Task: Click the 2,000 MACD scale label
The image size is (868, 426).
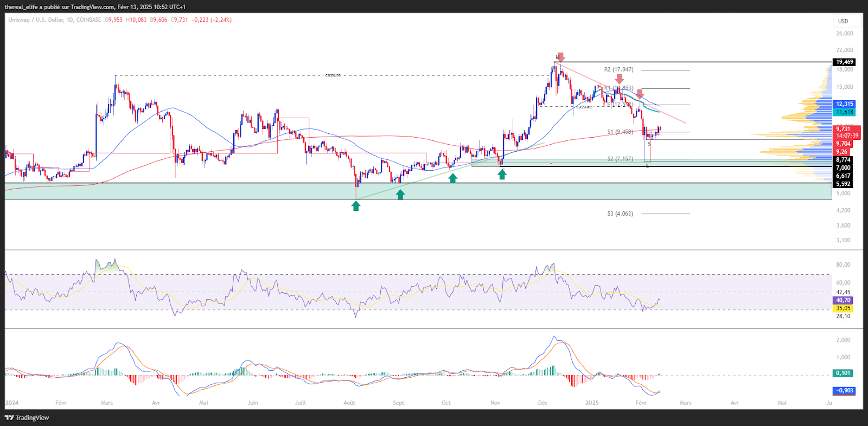Action: [844, 340]
